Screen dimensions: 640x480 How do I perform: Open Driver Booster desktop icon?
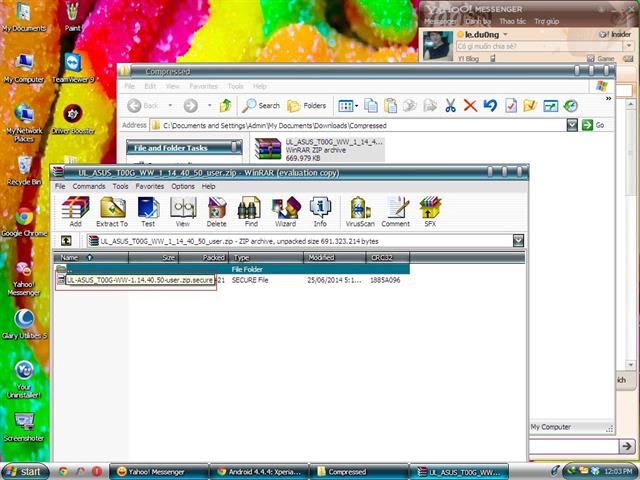[x=73, y=120]
